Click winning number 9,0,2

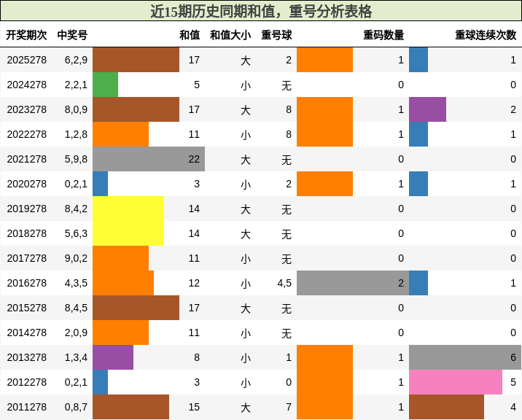pos(77,258)
